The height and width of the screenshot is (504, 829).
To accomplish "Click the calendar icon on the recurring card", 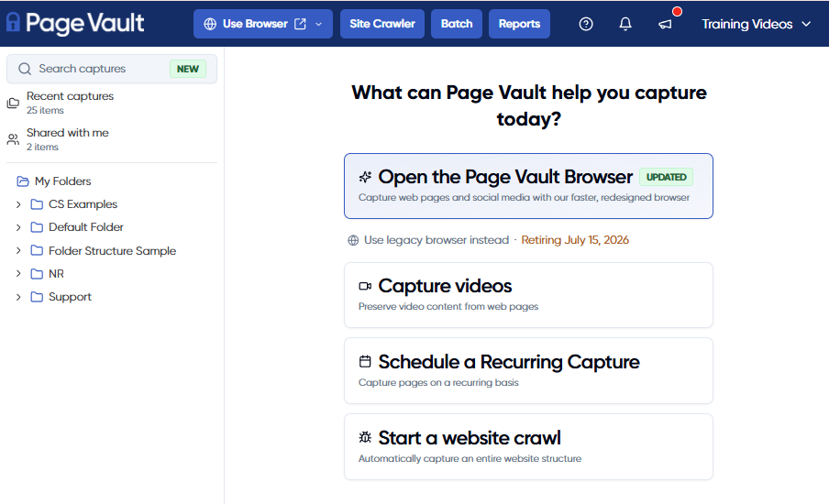I will (365, 361).
